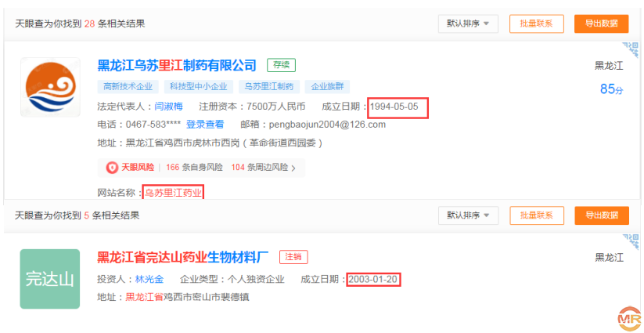Viewport: 644px width, 333px height.
Task: Expand the risk bar chevron arrow
Action: tap(293, 168)
